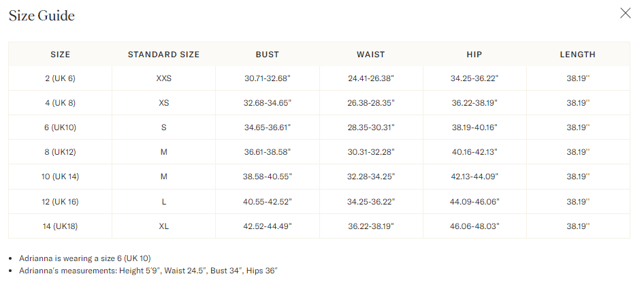This screenshot has height=302, width=644.
Task: Click the BUST column header
Action: (x=268, y=55)
